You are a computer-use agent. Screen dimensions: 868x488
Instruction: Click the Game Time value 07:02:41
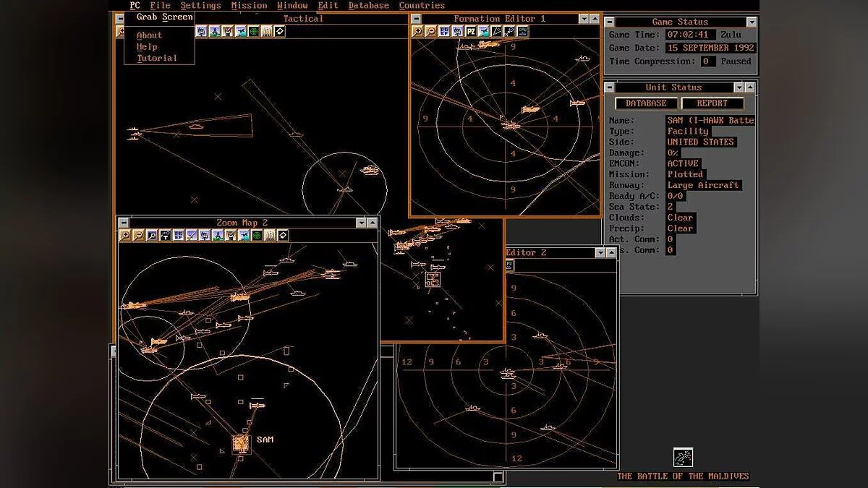(x=691, y=35)
